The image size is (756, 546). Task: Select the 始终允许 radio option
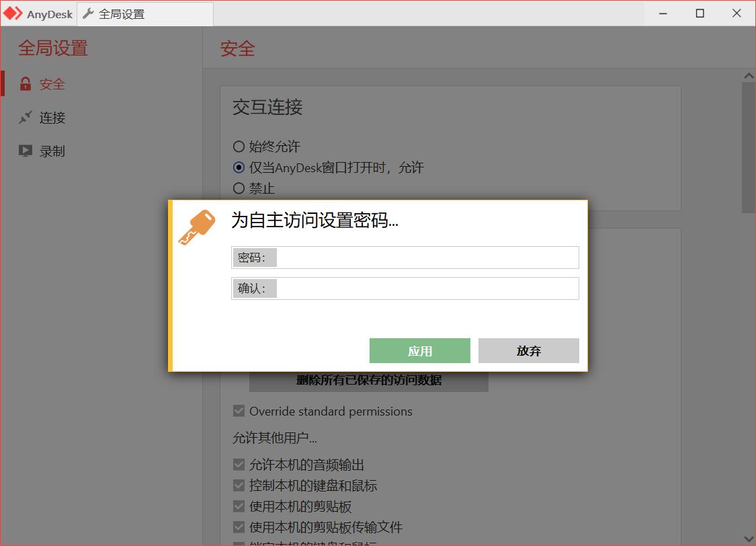pos(239,147)
